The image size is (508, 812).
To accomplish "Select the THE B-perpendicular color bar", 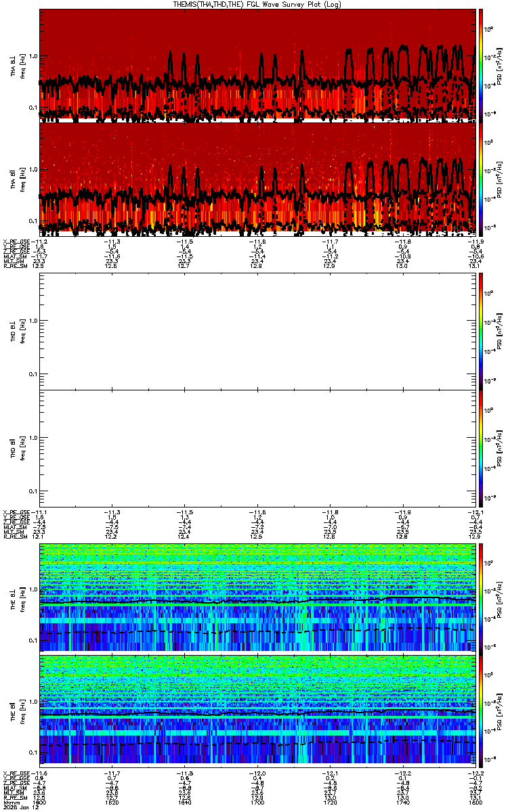I will 482,597.
